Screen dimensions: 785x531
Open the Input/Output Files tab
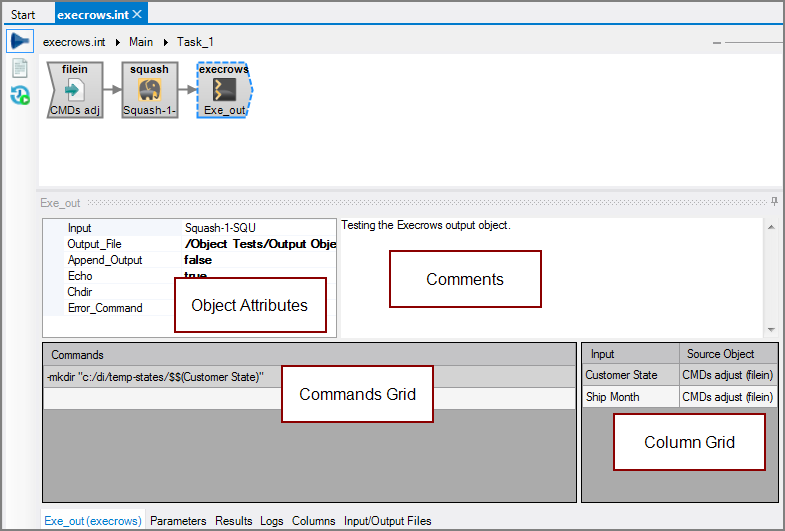point(388,521)
